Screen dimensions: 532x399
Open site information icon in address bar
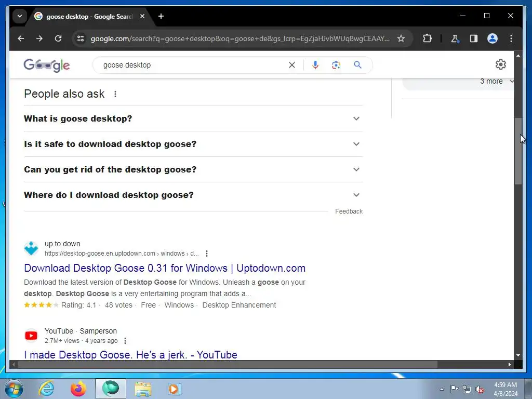click(81, 38)
